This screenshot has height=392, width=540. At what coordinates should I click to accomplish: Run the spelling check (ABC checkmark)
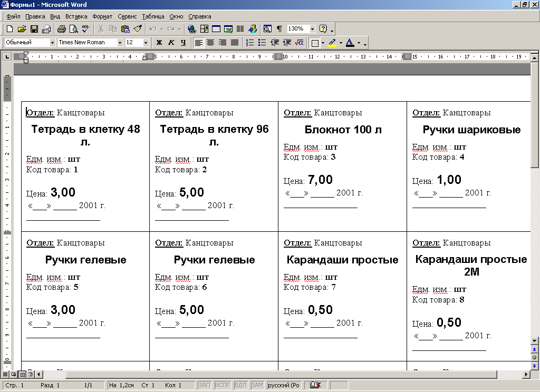86,29
